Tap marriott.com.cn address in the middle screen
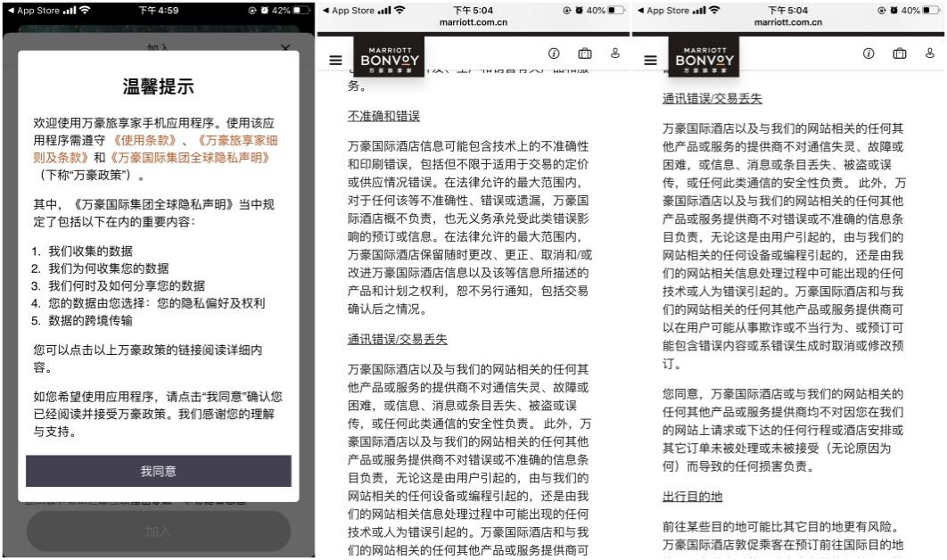Viewport: 947px width, 560px height. point(473,22)
